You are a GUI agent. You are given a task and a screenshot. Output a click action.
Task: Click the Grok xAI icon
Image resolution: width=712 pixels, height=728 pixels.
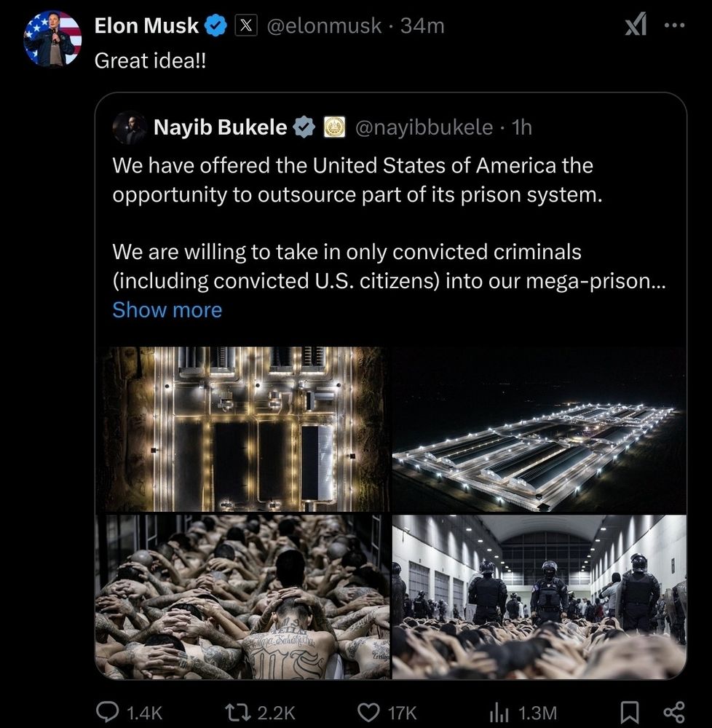pyautogui.click(x=636, y=25)
